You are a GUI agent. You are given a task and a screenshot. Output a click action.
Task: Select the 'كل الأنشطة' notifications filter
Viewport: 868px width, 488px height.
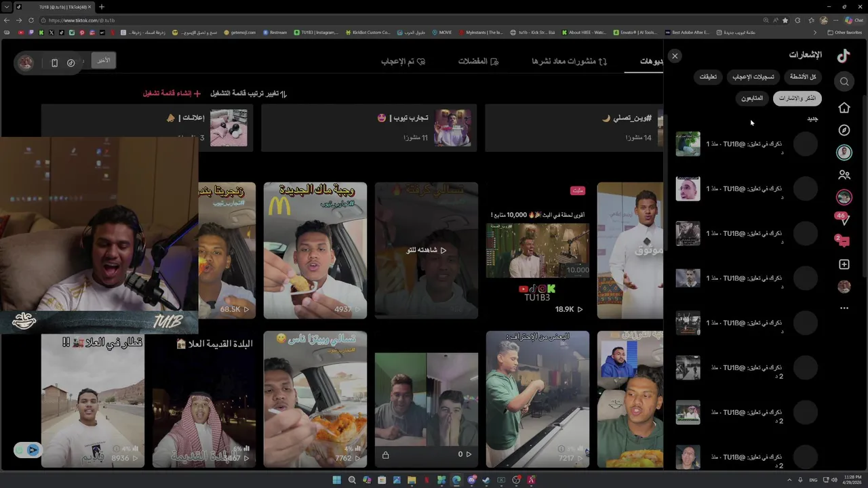(x=803, y=77)
